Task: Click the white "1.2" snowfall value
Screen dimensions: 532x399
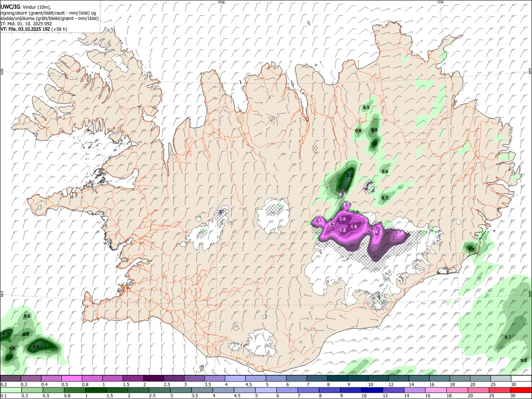Action: 379,233
